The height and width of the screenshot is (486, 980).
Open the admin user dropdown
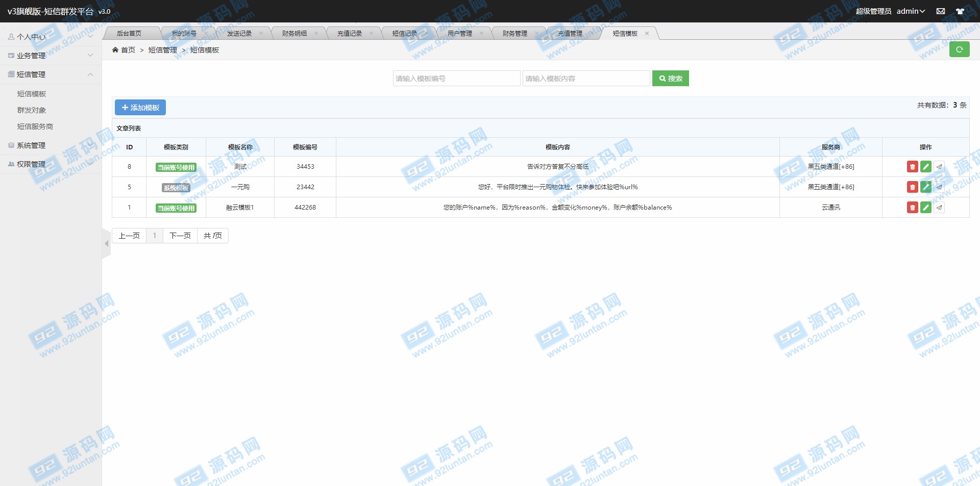tap(911, 11)
